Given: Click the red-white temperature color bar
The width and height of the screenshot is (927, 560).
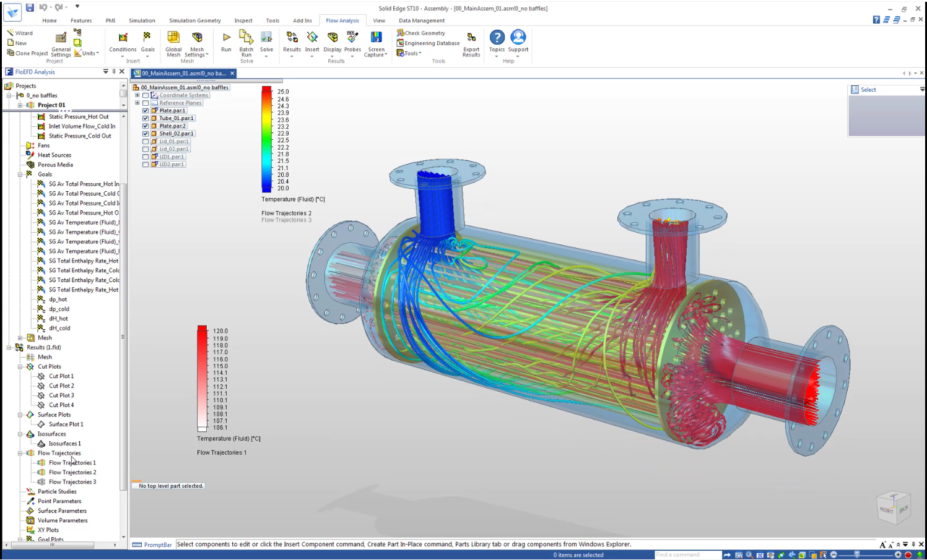Looking at the screenshot, I should pos(202,378).
